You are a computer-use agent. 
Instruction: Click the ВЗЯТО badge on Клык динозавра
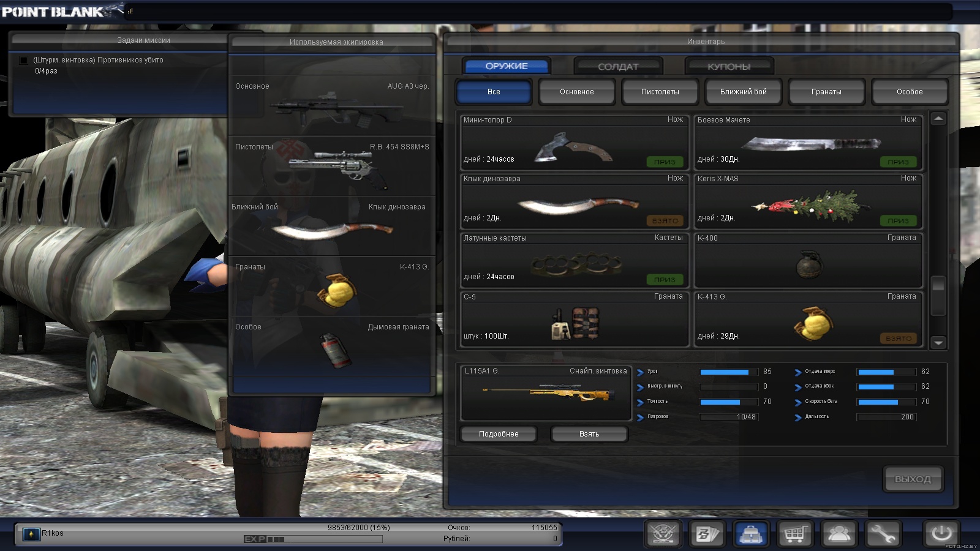click(665, 220)
